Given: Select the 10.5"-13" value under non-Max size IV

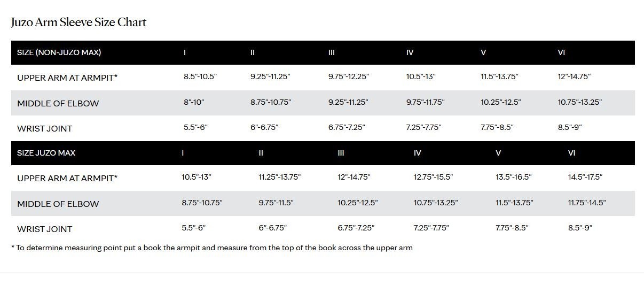Looking at the screenshot, I should coord(421,76).
